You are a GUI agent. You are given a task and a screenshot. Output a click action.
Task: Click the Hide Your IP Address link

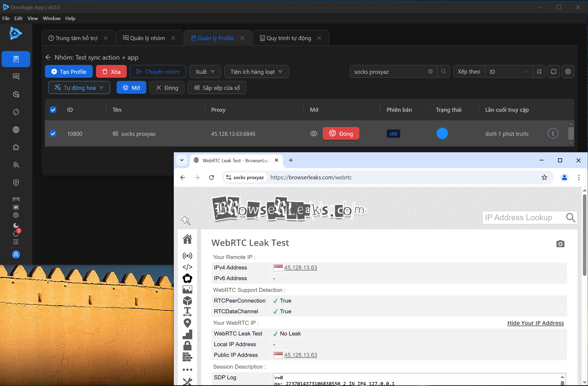coord(535,323)
